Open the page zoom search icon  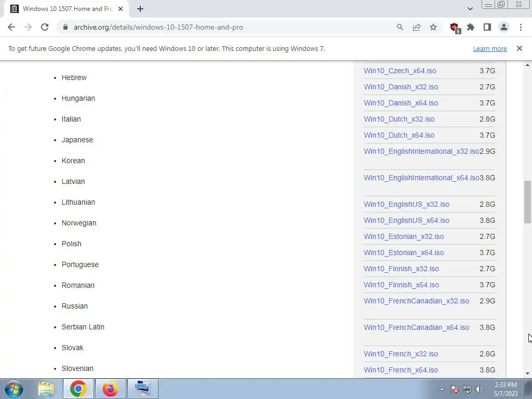click(400, 27)
